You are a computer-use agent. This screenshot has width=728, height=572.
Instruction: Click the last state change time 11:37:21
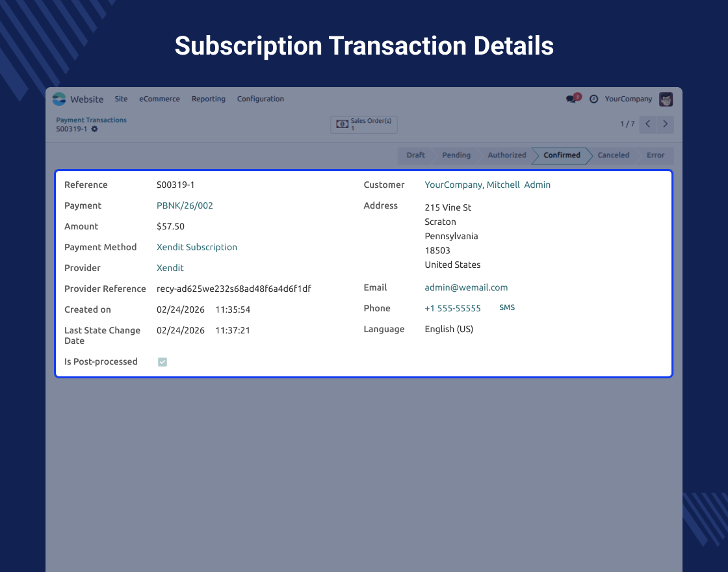pos(233,331)
